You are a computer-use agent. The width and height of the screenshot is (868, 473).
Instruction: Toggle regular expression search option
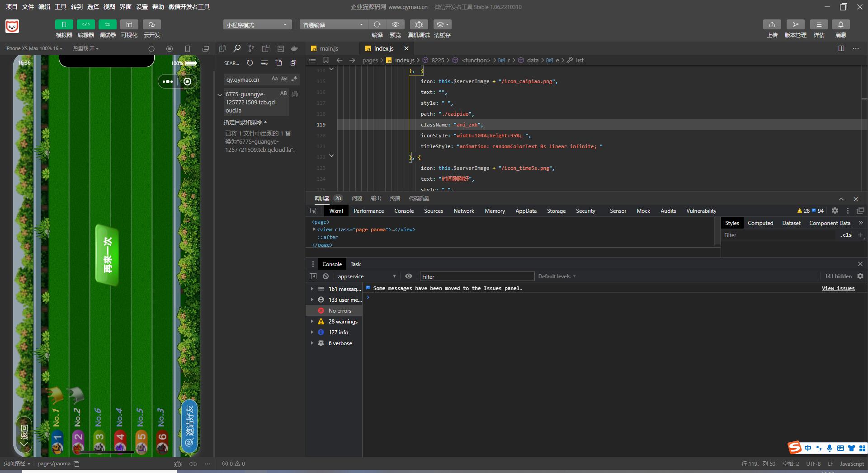(x=294, y=79)
